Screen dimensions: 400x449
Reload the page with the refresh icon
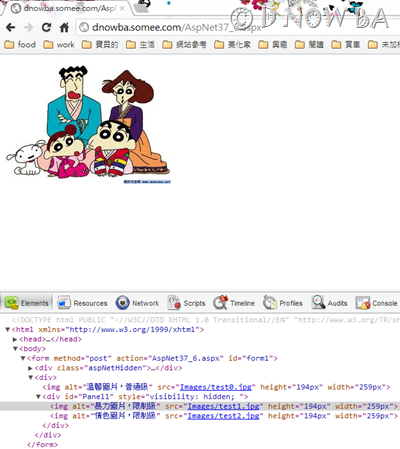[46, 27]
